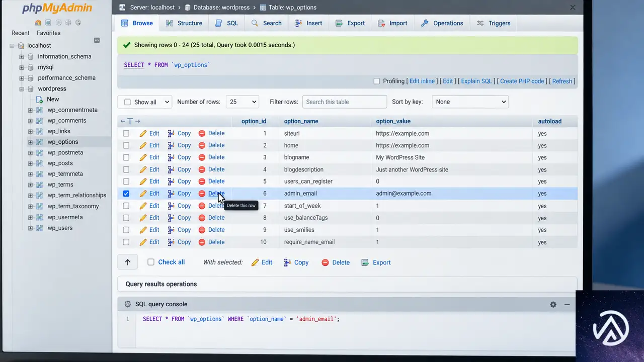Image resolution: width=644 pixels, height=362 pixels.
Task: Click the Copy icon for blogname row
Action: (x=171, y=157)
